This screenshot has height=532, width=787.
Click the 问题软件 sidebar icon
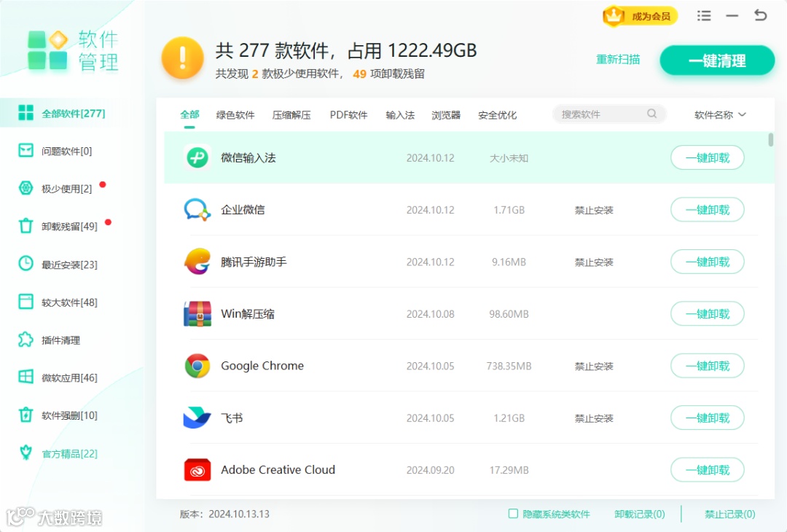click(26, 151)
